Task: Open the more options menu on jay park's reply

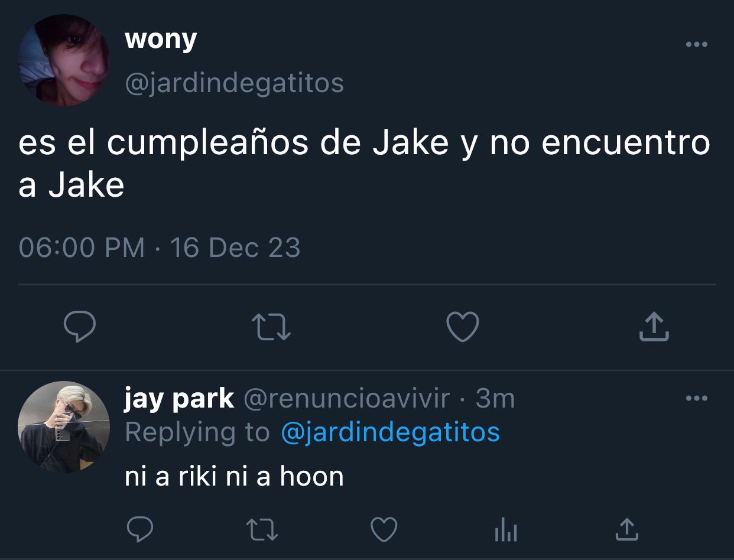Action: pyautogui.click(x=696, y=398)
